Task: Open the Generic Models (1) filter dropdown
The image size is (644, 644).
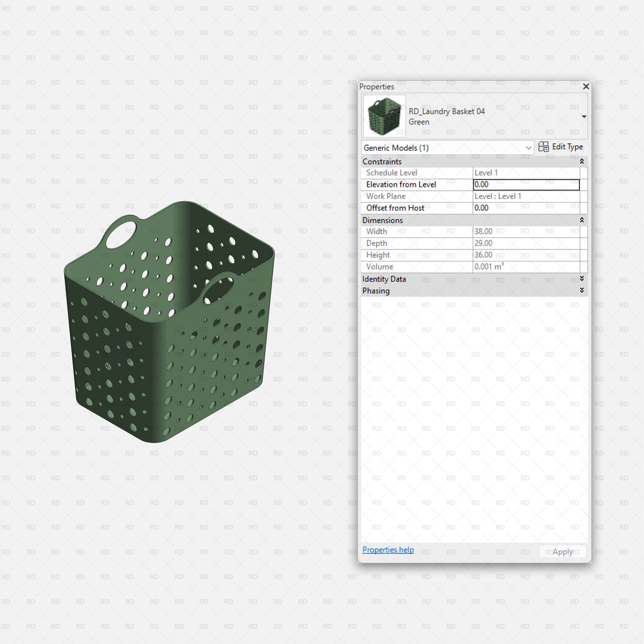Action: coord(529,148)
